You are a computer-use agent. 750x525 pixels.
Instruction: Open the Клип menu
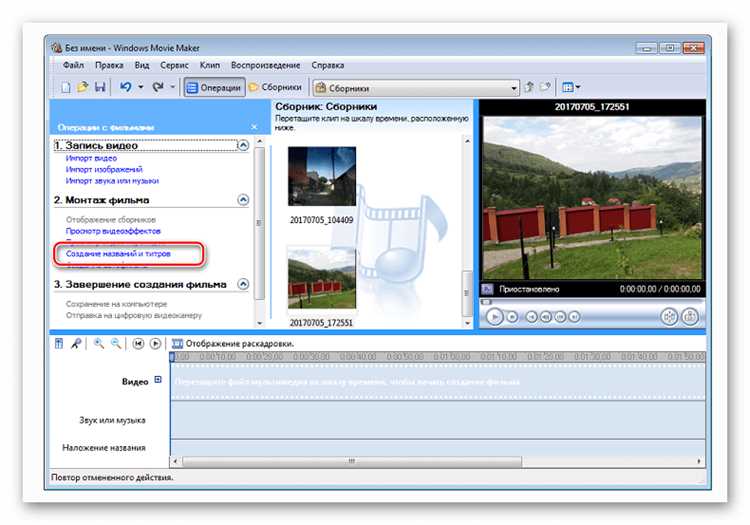pyautogui.click(x=210, y=65)
